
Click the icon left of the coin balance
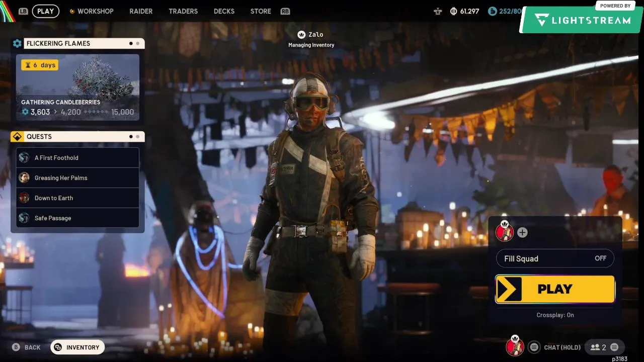point(438,11)
